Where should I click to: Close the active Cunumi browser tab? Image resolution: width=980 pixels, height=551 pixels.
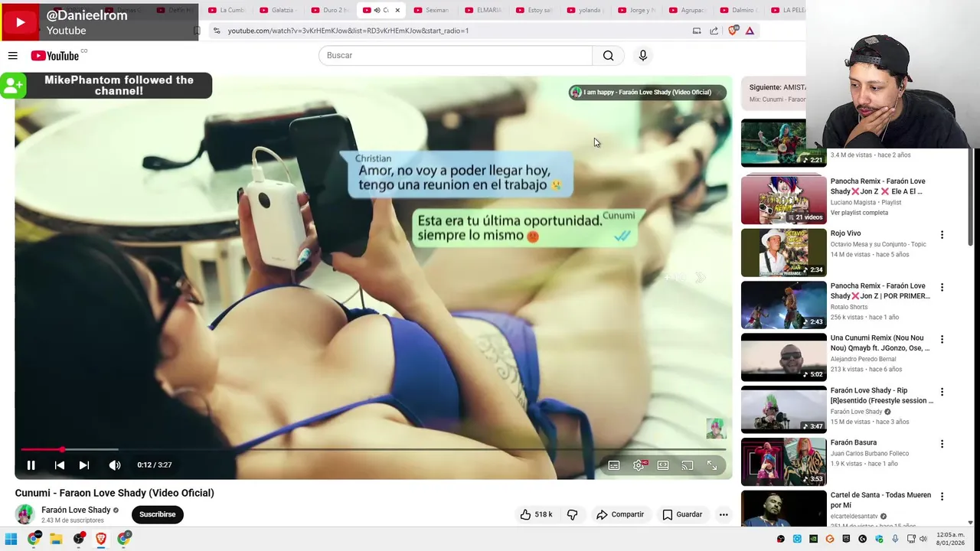pyautogui.click(x=397, y=10)
